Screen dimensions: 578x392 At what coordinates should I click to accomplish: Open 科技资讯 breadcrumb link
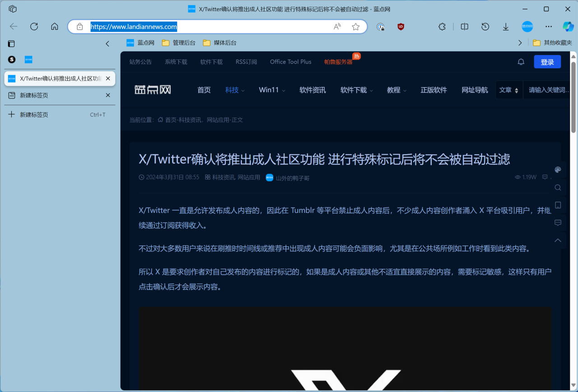tap(190, 120)
